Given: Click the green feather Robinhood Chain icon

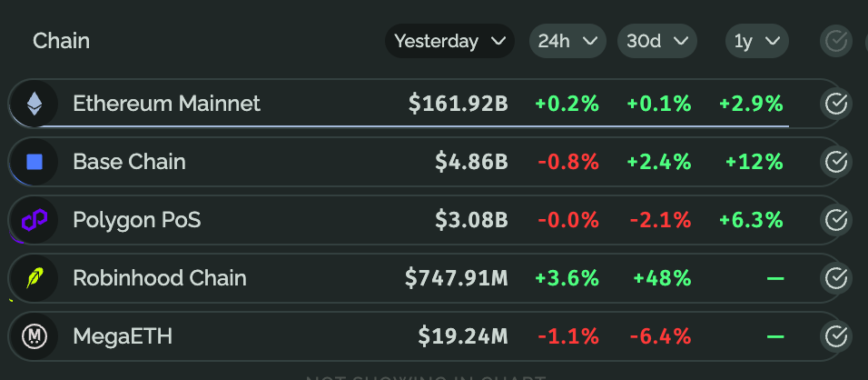Looking at the screenshot, I should [x=35, y=278].
